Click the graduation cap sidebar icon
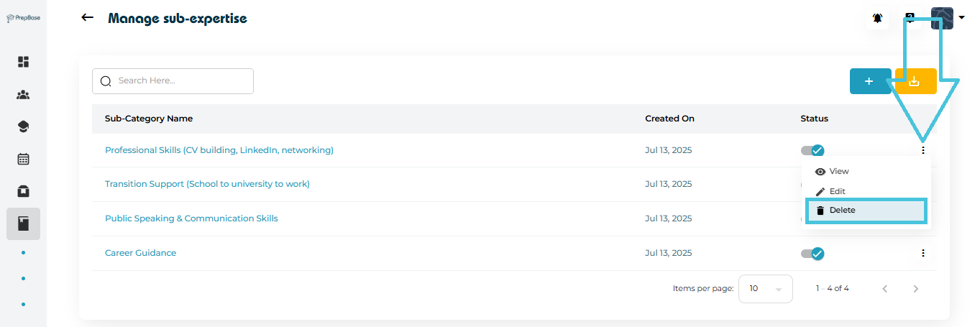 coord(23,126)
